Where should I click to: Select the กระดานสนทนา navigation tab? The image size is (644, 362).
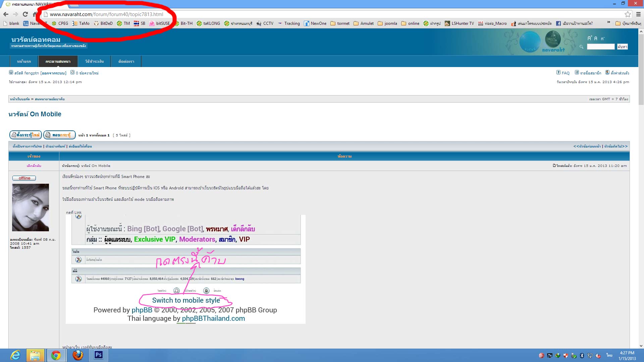[58, 61]
